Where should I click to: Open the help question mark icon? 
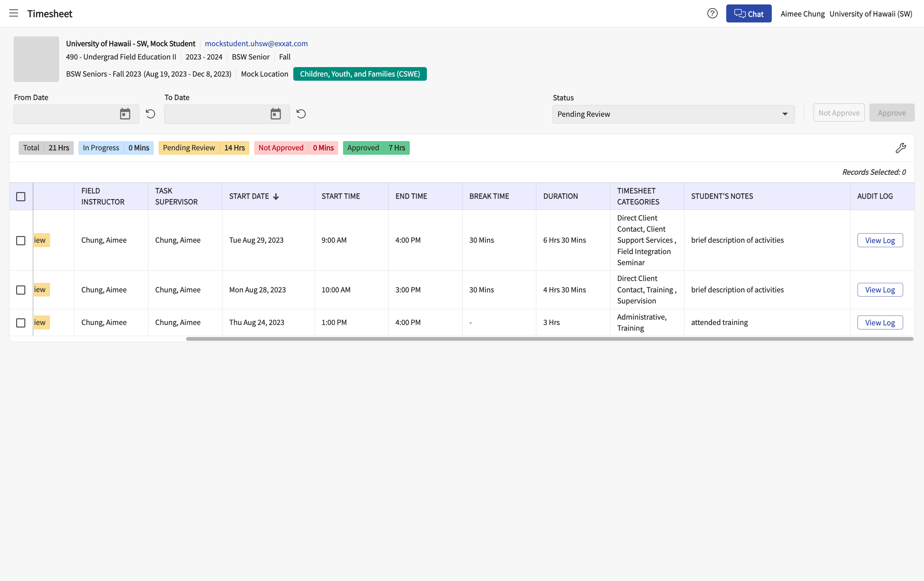click(712, 13)
